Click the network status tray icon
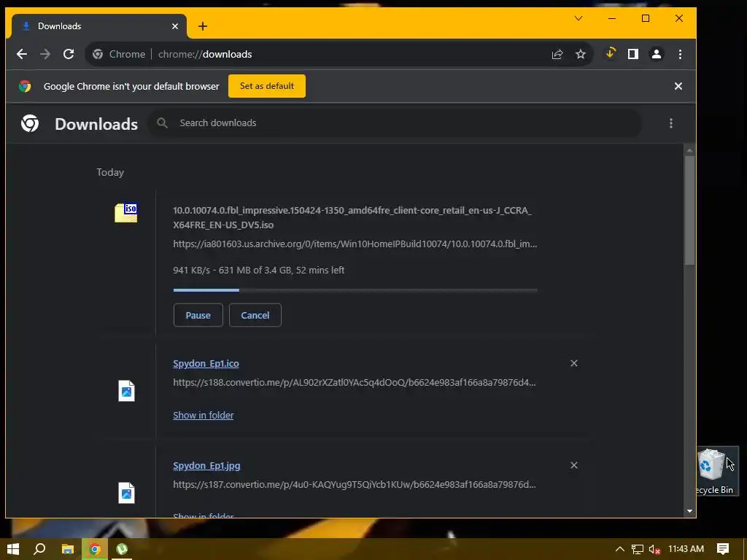This screenshot has height=560, width=747. (x=638, y=549)
